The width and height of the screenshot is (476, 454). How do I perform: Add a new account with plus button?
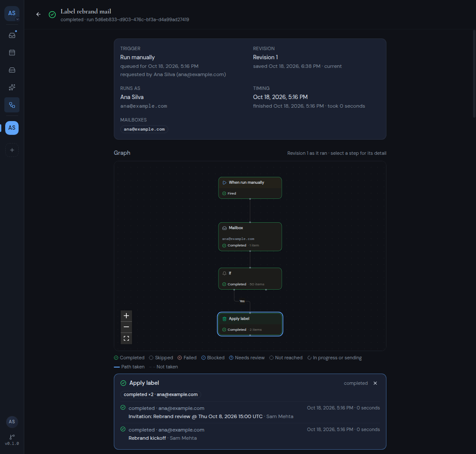[x=12, y=150]
